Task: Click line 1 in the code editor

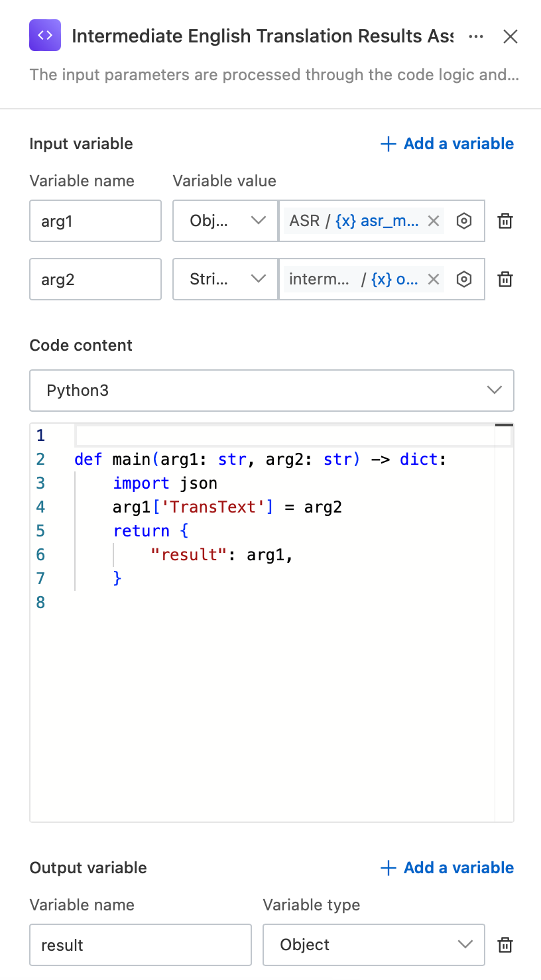Action: [x=285, y=436]
